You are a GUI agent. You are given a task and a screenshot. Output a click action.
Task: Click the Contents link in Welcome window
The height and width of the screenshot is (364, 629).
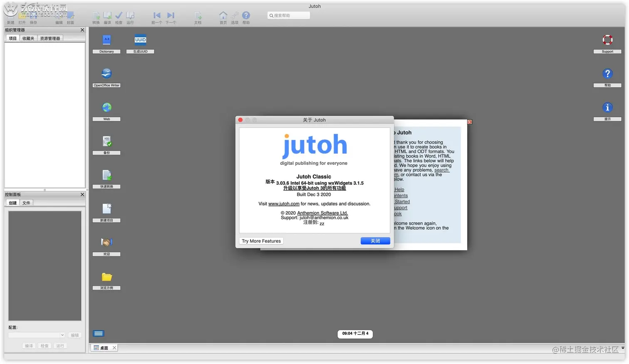tap(401, 196)
